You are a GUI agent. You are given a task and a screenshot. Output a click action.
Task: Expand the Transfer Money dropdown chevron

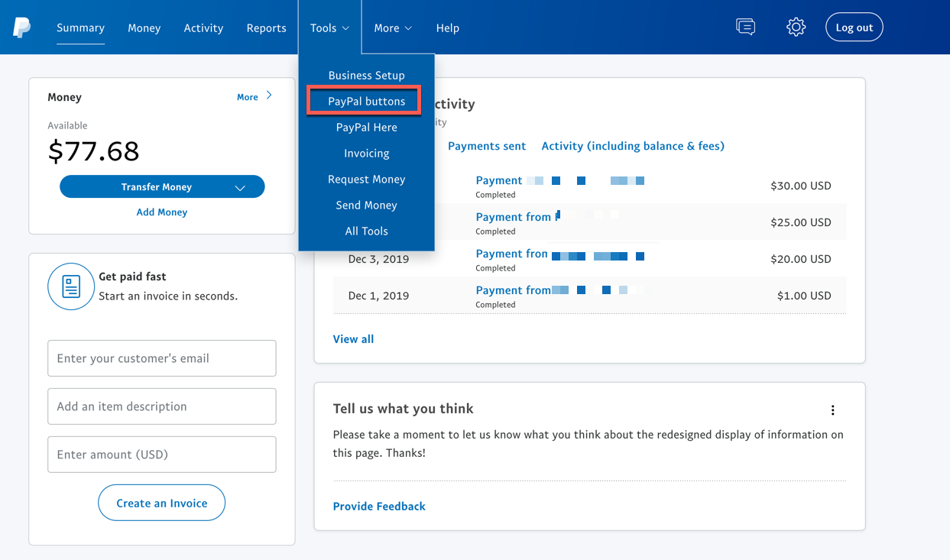[241, 186]
